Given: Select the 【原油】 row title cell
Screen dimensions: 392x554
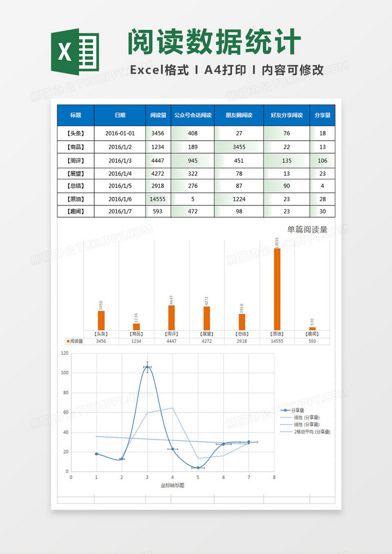Looking at the screenshot, I should coord(75,199).
